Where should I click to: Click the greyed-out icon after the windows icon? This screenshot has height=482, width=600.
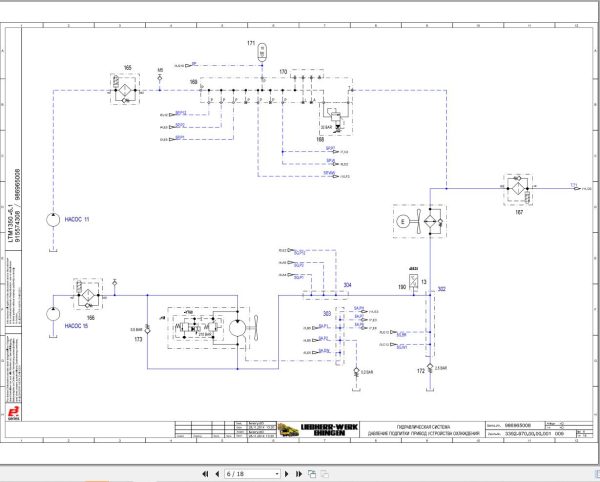pyautogui.click(x=324, y=474)
